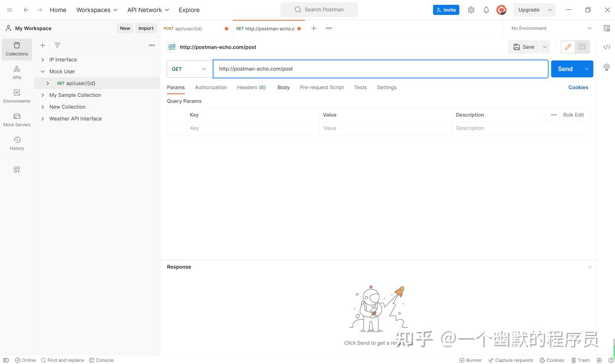615x364 pixels.
Task: Switch to the Headers (6) tab
Action: 251,87
